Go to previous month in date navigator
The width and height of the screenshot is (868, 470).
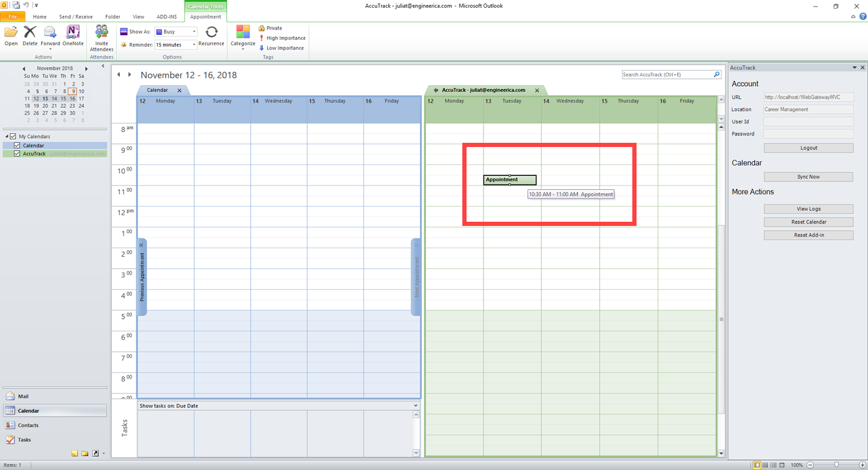(x=24, y=69)
